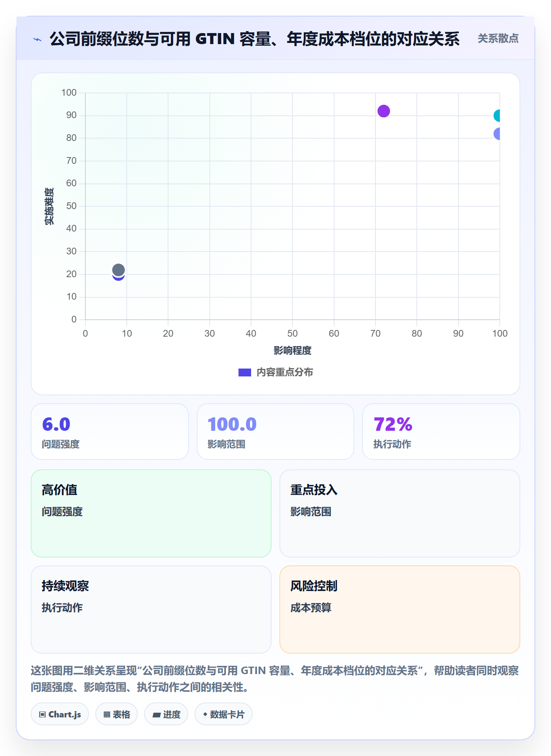Screen dimensions: 551x756
Task: Click the cyan scatter point at the right edge
Action: pyautogui.click(x=497, y=116)
